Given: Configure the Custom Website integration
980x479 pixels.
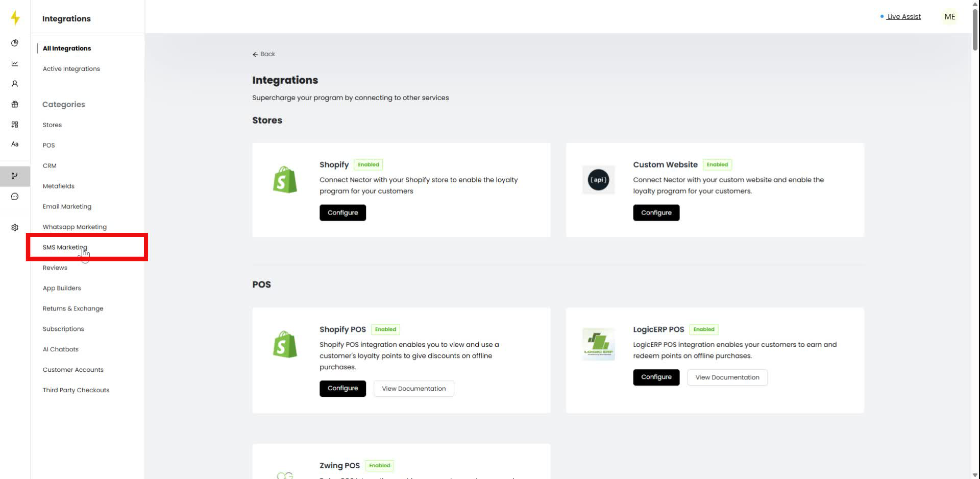Looking at the screenshot, I should point(656,212).
